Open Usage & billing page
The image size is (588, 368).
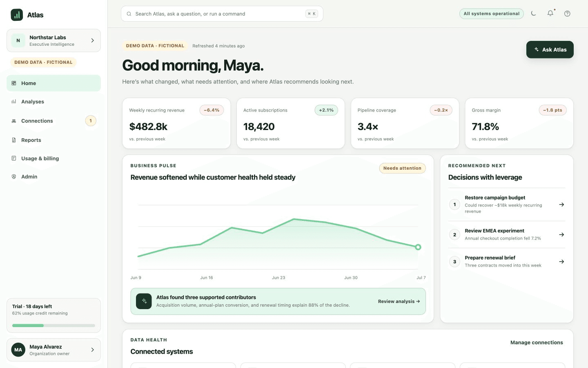click(53, 158)
